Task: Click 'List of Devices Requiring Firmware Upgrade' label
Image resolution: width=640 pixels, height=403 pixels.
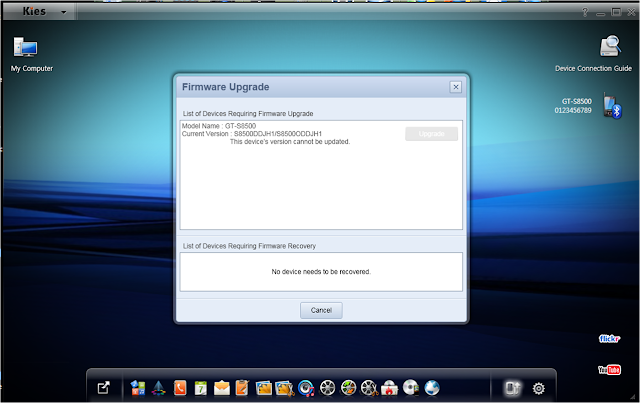Action: pos(248,114)
